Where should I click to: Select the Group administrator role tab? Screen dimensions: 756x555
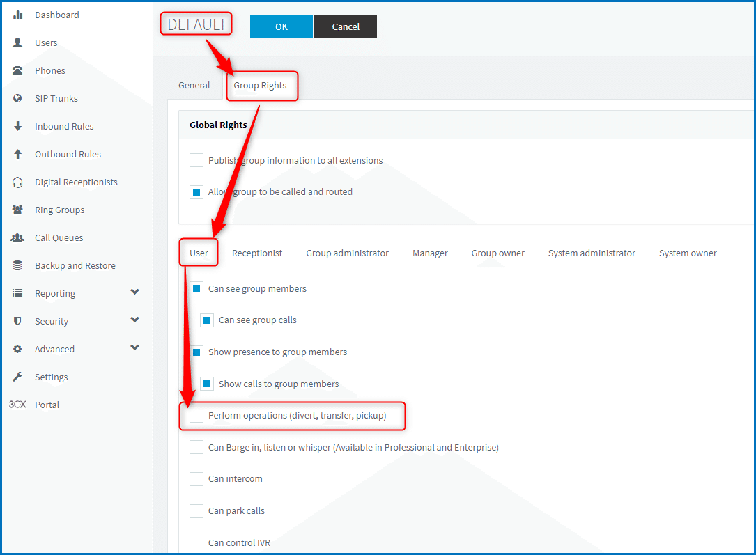pos(347,253)
